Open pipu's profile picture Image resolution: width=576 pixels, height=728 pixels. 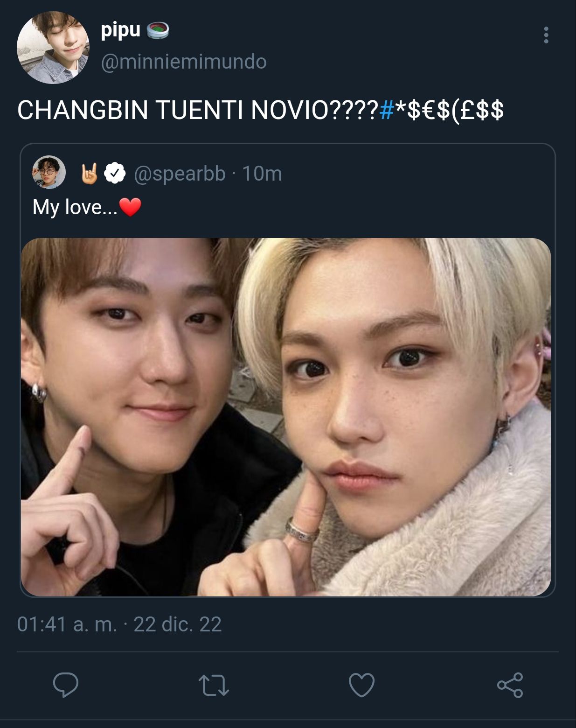[53, 48]
